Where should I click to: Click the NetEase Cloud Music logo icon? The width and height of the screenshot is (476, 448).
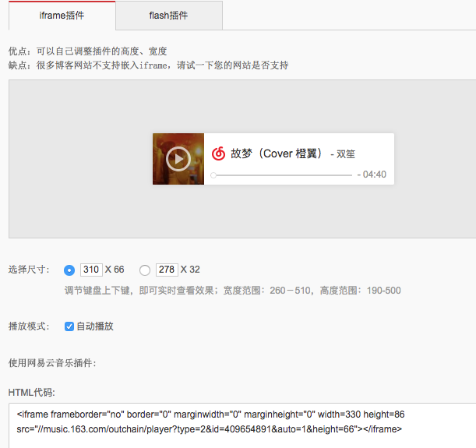[x=218, y=153]
